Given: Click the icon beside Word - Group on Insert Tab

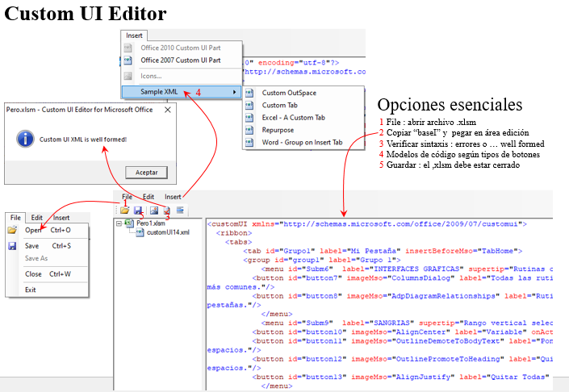Looking at the screenshot, I should 249,142.
